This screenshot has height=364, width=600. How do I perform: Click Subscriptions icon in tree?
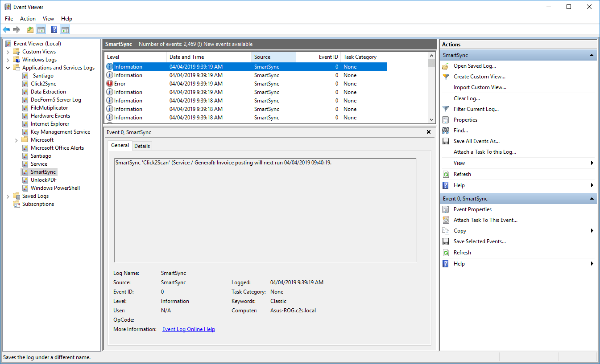pos(17,204)
